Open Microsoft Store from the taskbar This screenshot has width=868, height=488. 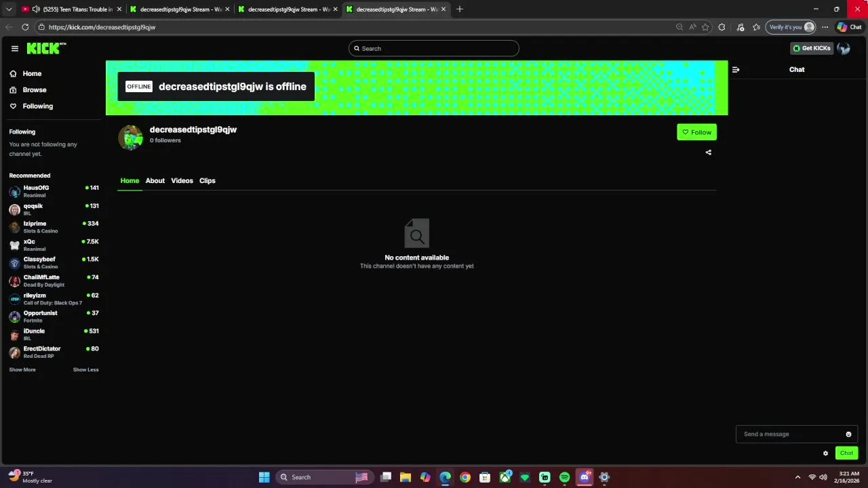point(485,477)
